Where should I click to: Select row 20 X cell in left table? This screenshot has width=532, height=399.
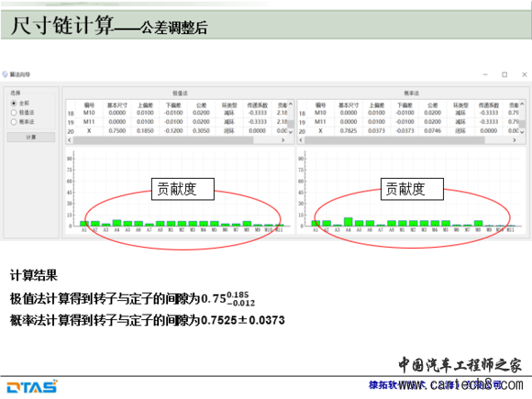tap(89, 131)
